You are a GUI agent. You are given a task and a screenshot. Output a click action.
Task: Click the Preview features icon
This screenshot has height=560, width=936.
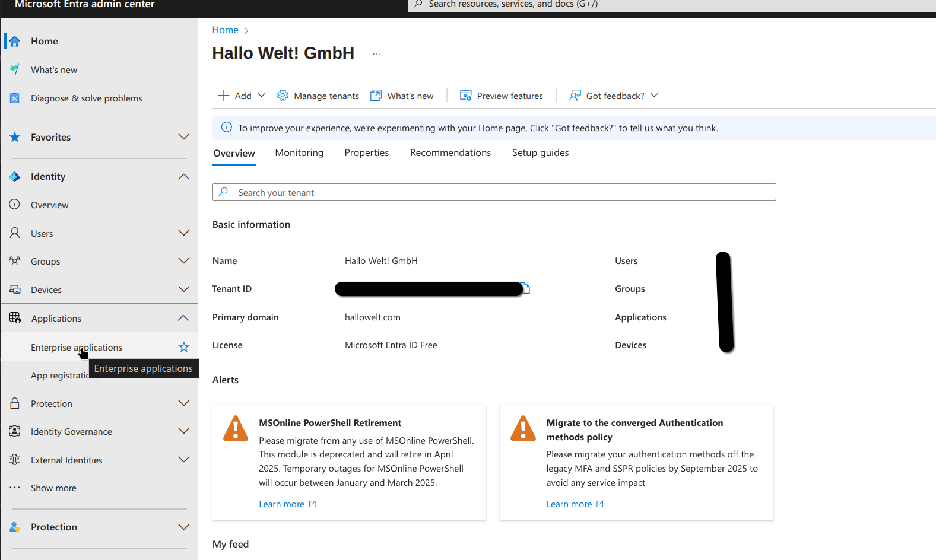[466, 96]
